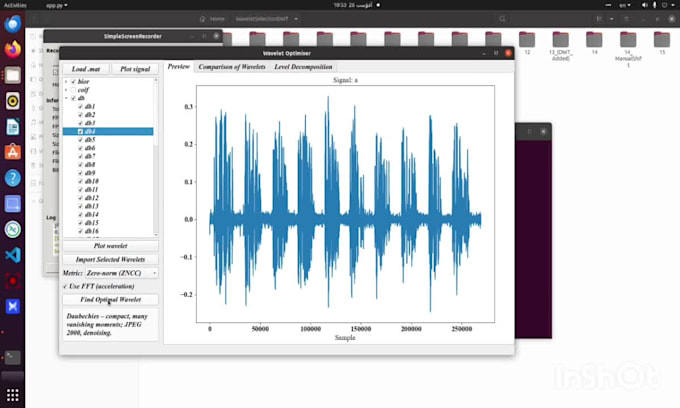Open Ubuntu Software from the dock
This screenshot has width=680, height=408.
[13, 152]
